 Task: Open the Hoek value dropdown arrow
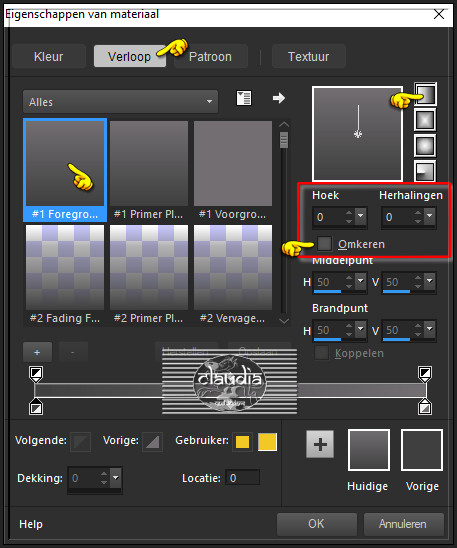tap(361, 216)
